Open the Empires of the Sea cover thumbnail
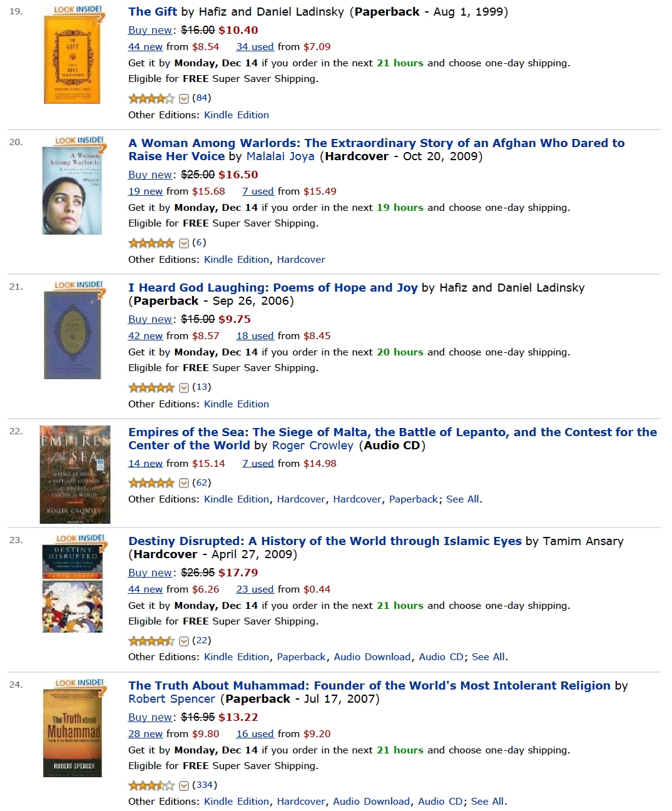 tap(75, 474)
